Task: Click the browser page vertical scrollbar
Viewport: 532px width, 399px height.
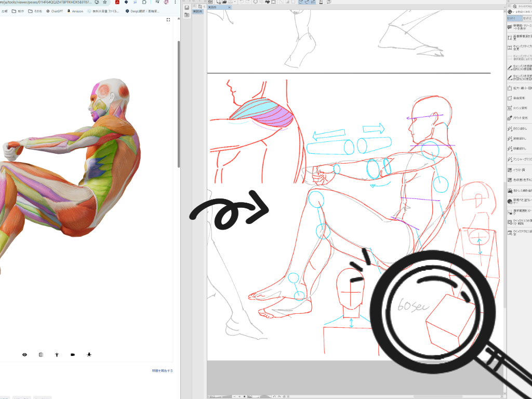Action: [x=179, y=104]
